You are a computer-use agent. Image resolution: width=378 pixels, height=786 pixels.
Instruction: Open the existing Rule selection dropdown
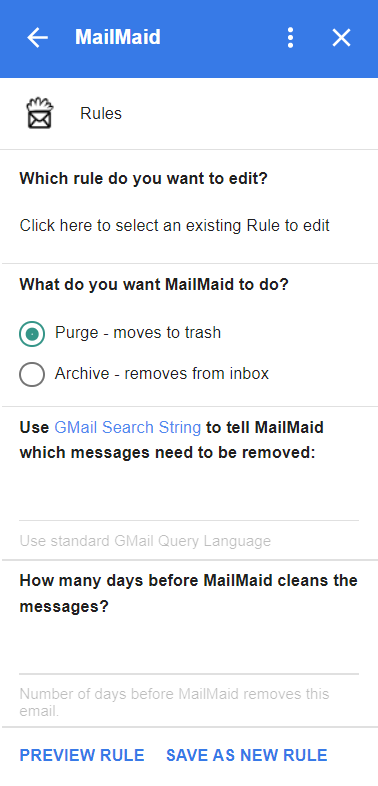click(x=174, y=226)
